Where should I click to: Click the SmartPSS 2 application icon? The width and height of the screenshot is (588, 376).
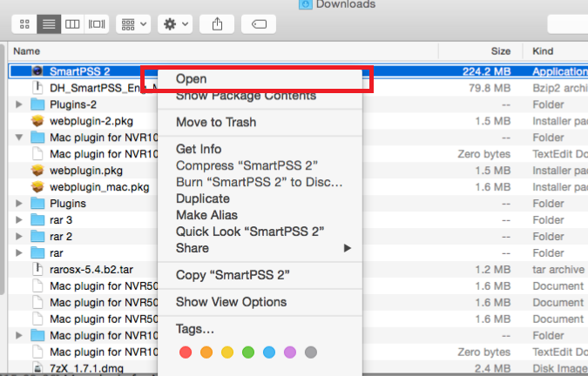pos(37,70)
